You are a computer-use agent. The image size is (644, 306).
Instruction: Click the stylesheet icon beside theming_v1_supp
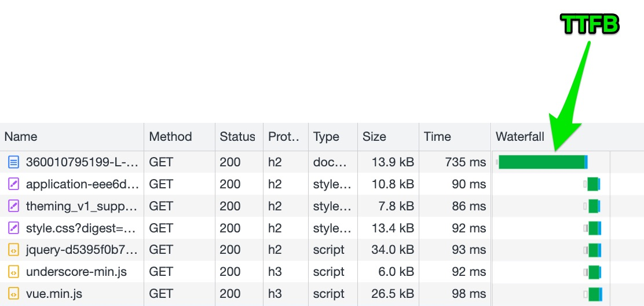point(13,206)
